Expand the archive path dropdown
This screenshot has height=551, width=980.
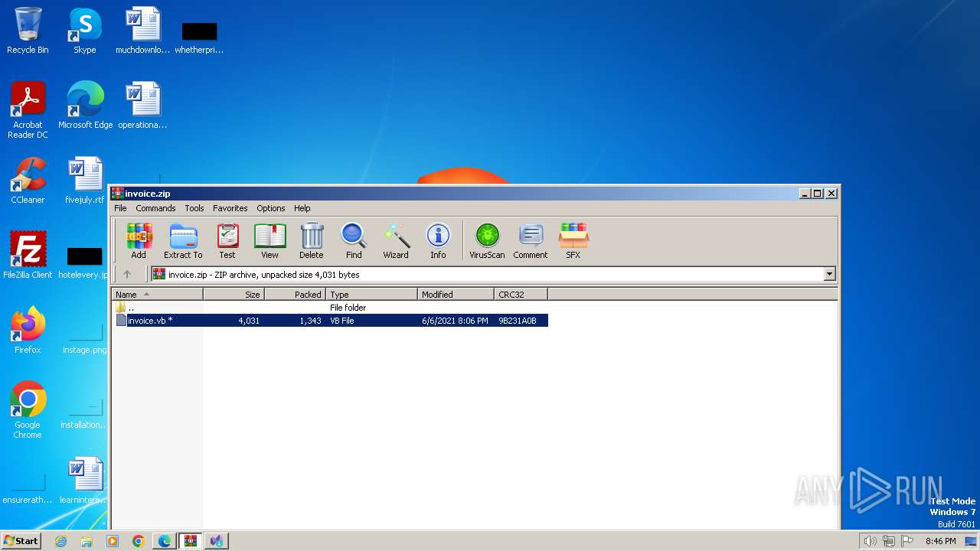[x=829, y=274]
